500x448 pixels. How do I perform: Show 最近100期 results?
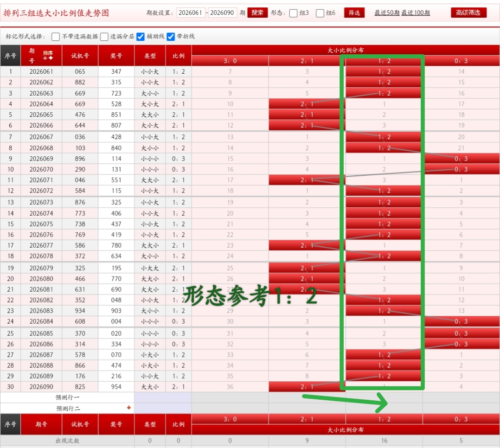coord(416,13)
